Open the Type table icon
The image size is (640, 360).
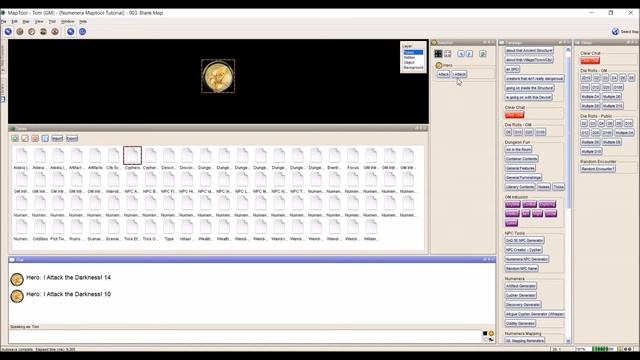[x=169, y=227]
